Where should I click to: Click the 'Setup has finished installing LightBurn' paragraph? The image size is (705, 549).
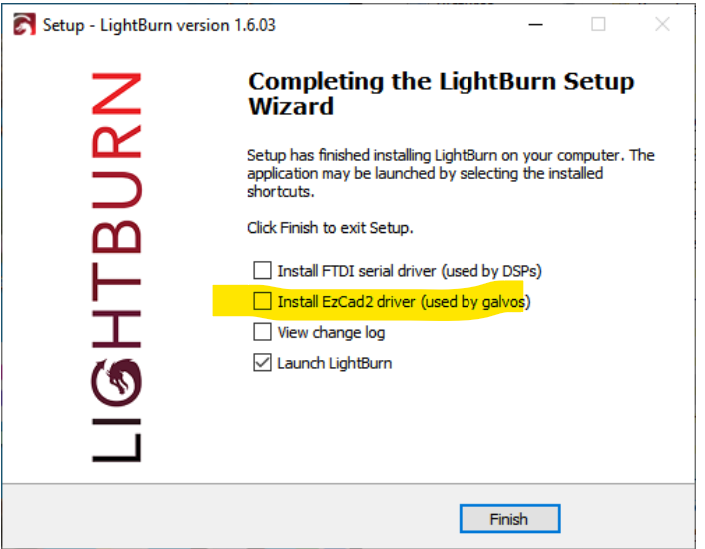(451, 173)
